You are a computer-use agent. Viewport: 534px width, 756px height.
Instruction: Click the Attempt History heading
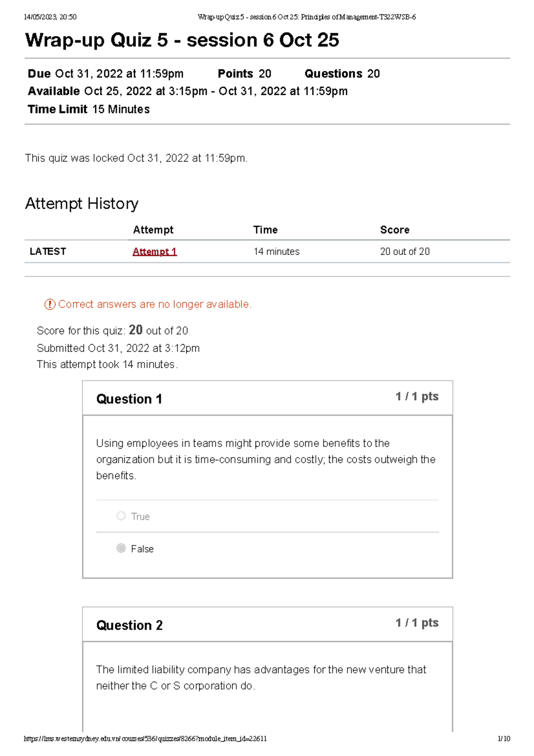click(82, 203)
